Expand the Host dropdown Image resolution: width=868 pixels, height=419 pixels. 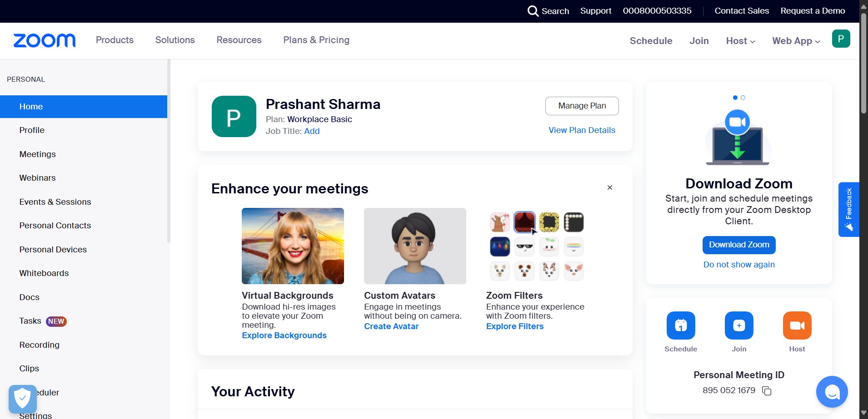pos(740,41)
